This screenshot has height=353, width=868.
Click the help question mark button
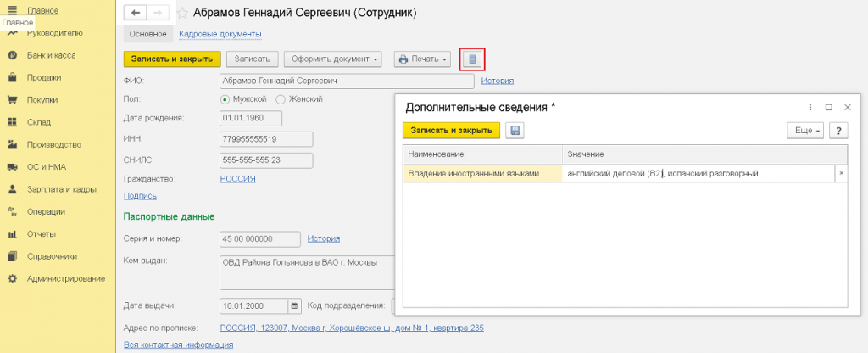(x=838, y=131)
